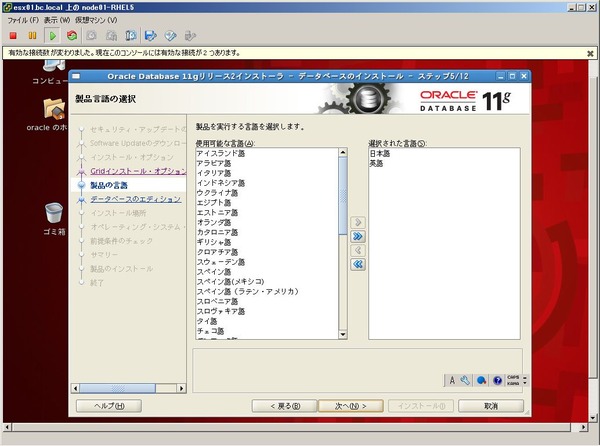Screen dimensions: 600x446
Task: Remove selected language with single left arrow
Action: 358,251
